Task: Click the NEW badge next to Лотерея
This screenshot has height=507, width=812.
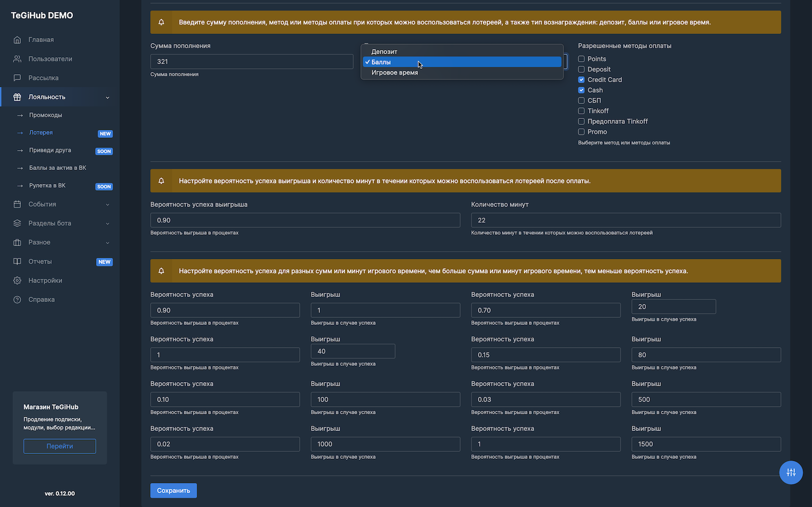Action: pos(105,133)
